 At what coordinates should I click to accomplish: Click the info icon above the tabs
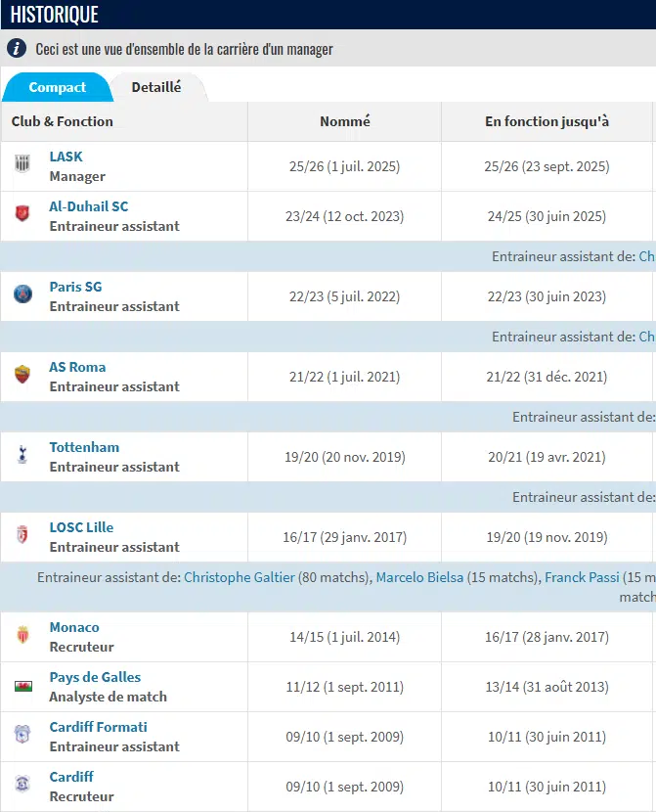pos(17,49)
